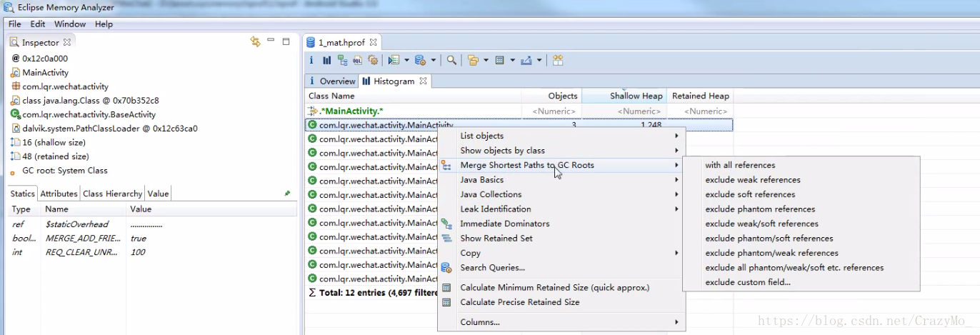Expand the Run Expert System Test dropdown

(x=406, y=61)
